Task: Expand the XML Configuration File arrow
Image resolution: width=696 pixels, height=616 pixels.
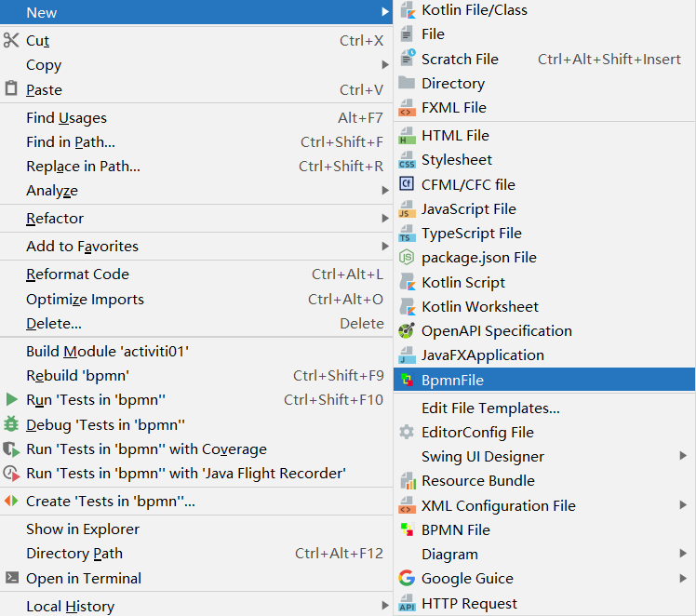Action: 683,505
